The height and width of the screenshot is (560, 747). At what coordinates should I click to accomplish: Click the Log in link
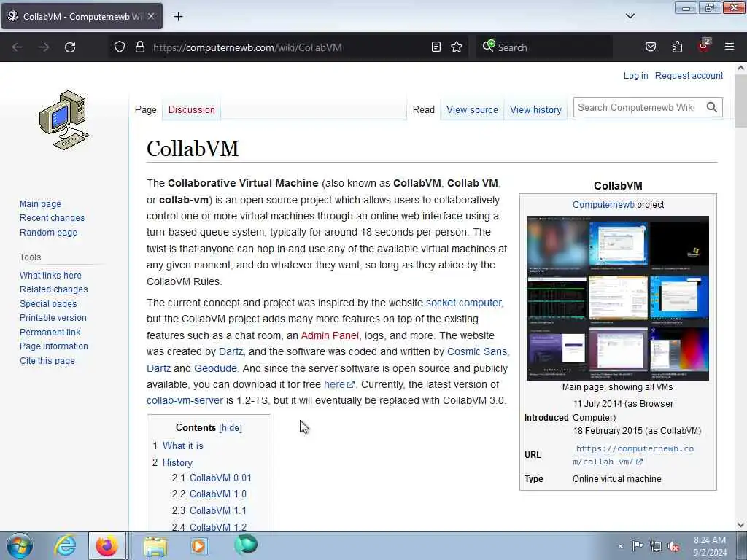point(635,76)
